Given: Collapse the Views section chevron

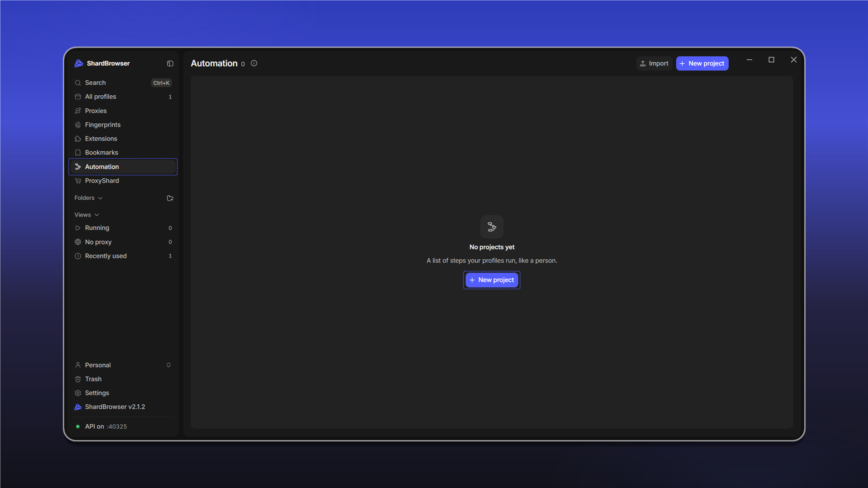Looking at the screenshot, I should (97, 215).
